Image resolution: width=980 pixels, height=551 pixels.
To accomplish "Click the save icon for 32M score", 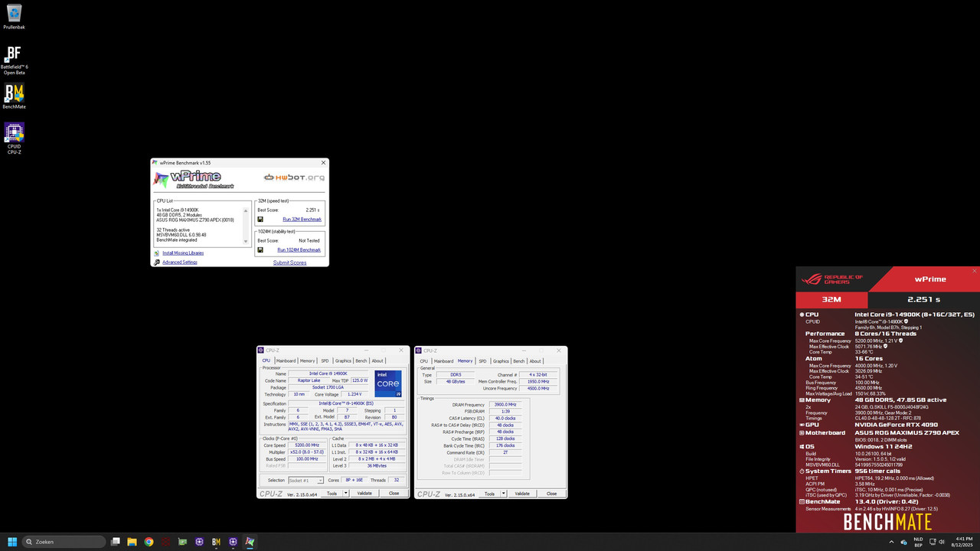I will point(260,219).
